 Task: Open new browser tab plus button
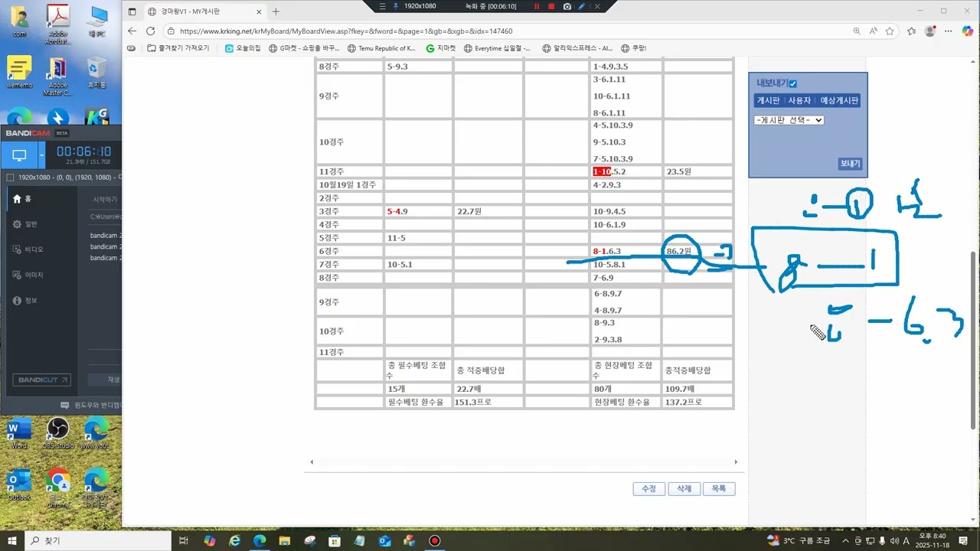(x=276, y=11)
